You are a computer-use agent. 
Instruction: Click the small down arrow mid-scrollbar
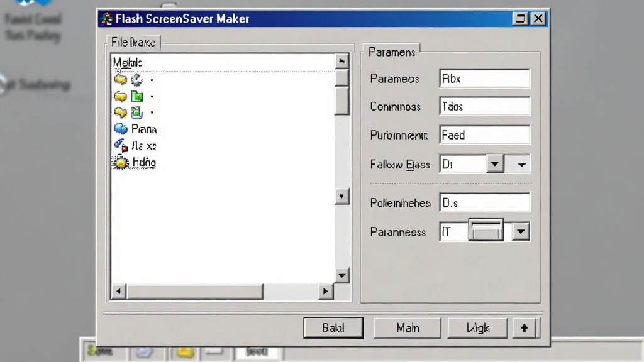tap(341, 197)
